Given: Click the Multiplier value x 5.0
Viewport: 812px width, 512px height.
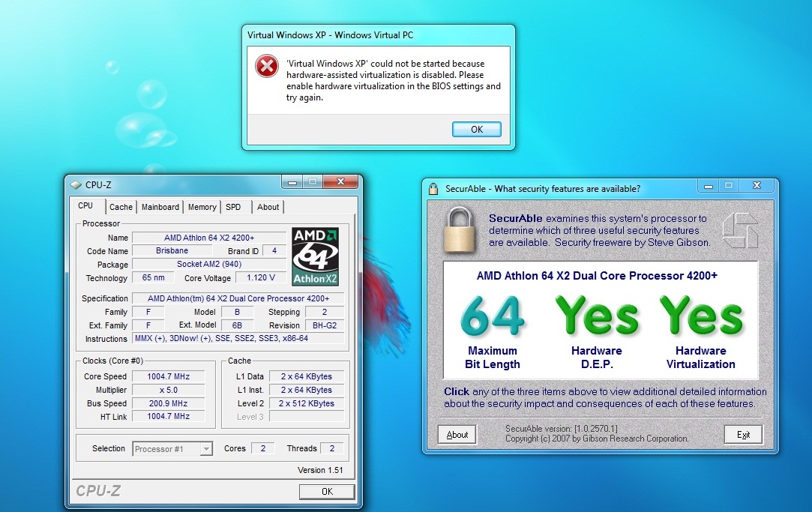Looking at the screenshot, I should [x=168, y=390].
